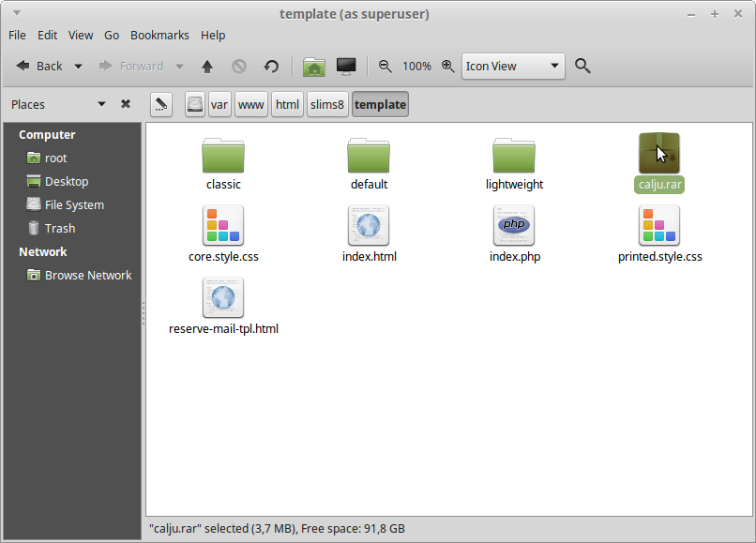Navigate to the www breadcrumb

pyautogui.click(x=250, y=104)
